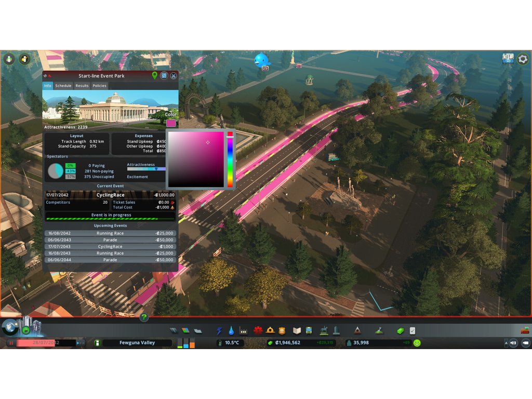Click the spectators pie chart
The height and width of the screenshot is (399, 532).
pos(55,170)
